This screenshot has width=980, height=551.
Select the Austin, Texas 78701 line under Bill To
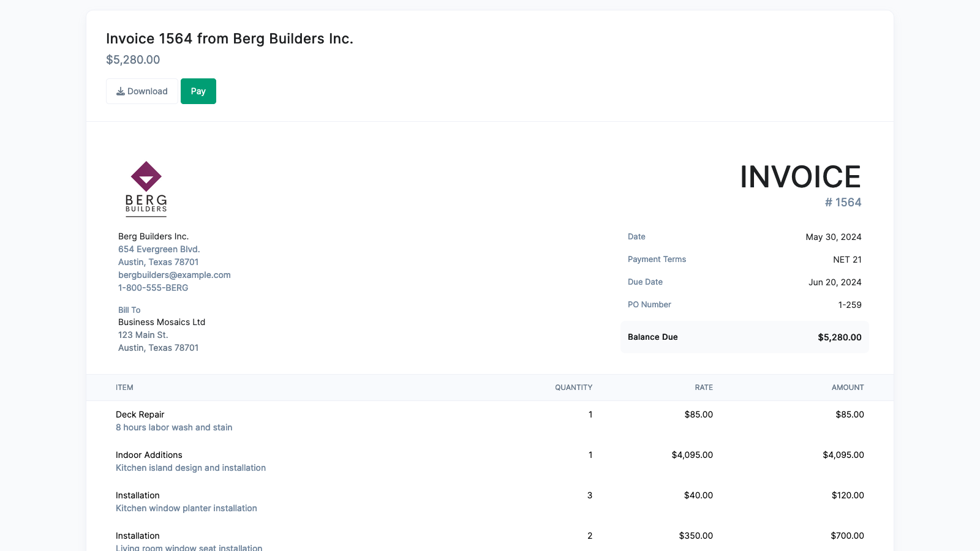coord(158,347)
